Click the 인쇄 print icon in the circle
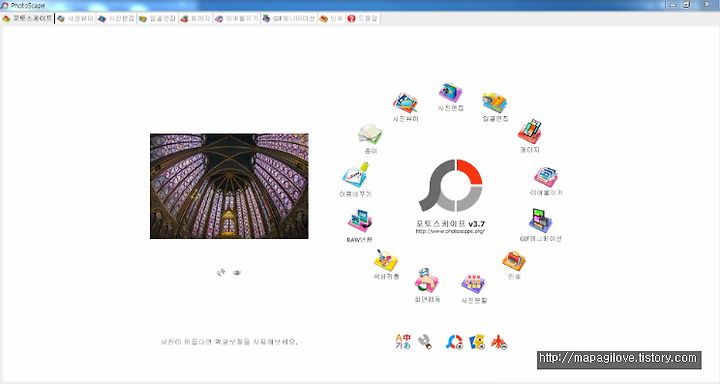Screen dimensions: 720x384 [514, 261]
